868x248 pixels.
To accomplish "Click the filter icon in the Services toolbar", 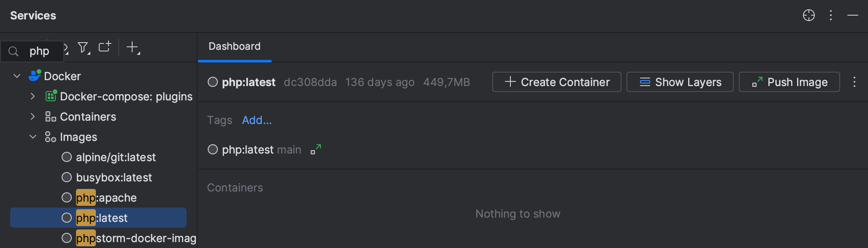I will (84, 48).
